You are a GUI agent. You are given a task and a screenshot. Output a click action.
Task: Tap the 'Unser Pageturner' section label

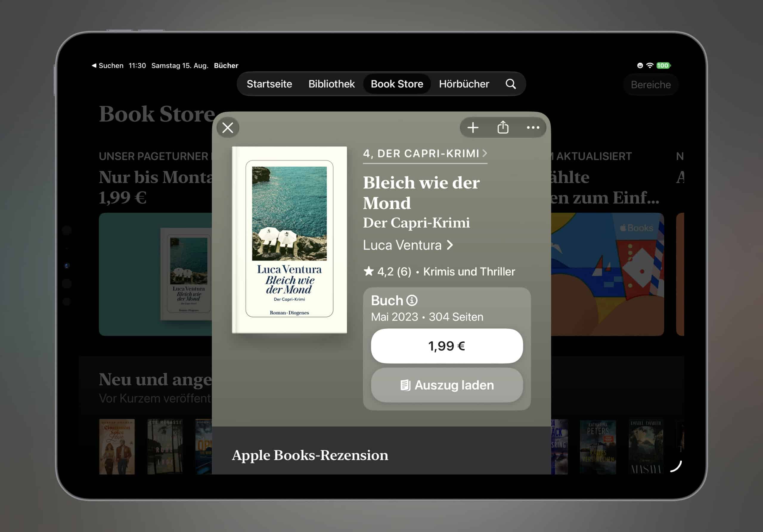(153, 156)
